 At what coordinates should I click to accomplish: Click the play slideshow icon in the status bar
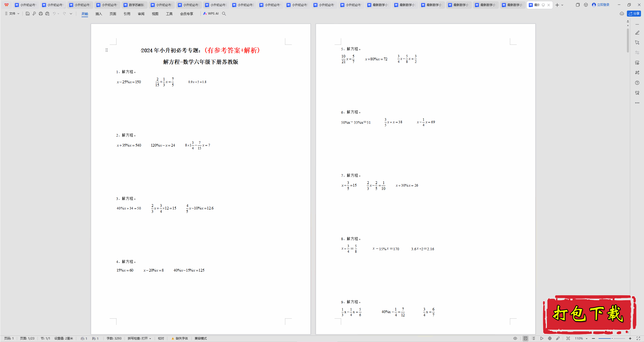542,338
